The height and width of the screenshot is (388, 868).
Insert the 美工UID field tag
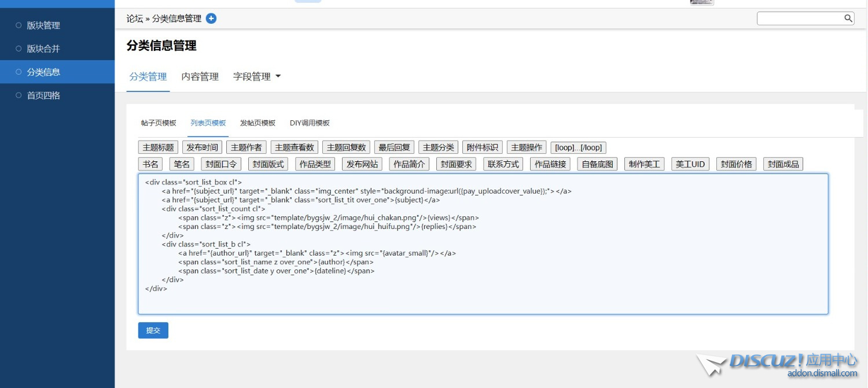click(x=691, y=164)
